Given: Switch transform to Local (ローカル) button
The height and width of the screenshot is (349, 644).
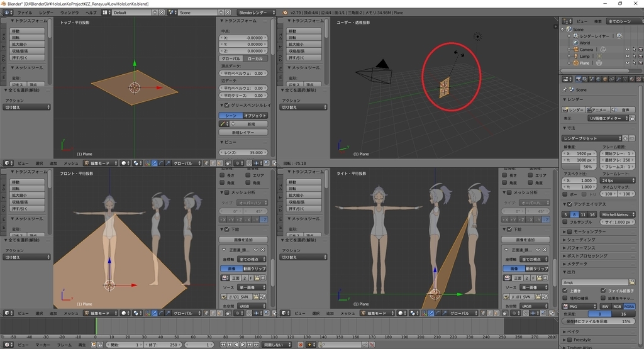Looking at the screenshot, I should point(255,58).
